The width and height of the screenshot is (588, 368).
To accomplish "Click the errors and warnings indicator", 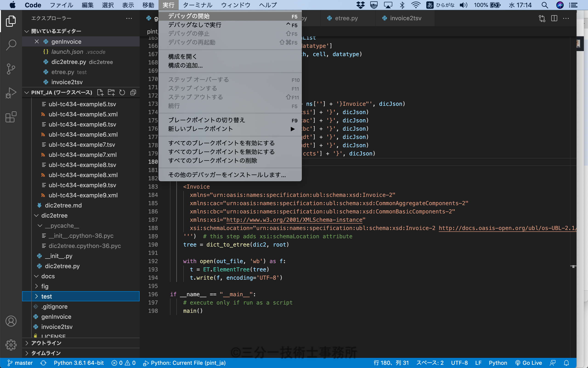I will click(x=123, y=363).
